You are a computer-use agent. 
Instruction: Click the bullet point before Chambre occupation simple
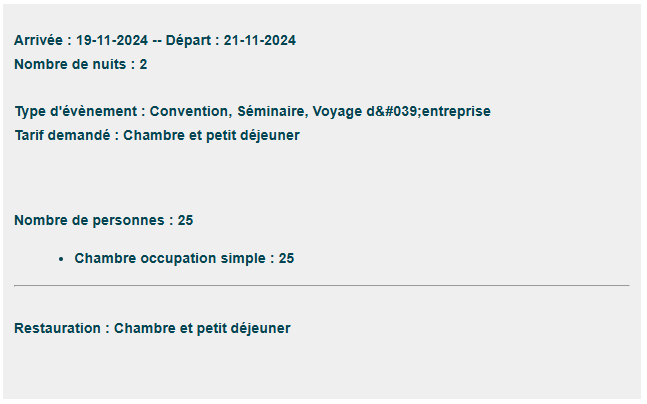click(61, 259)
